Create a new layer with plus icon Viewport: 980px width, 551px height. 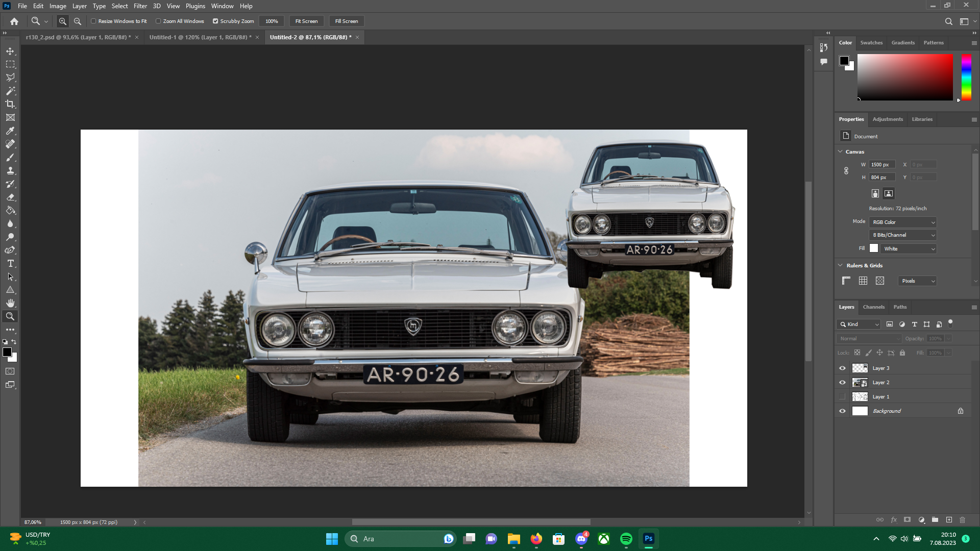[x=949, y=520]
